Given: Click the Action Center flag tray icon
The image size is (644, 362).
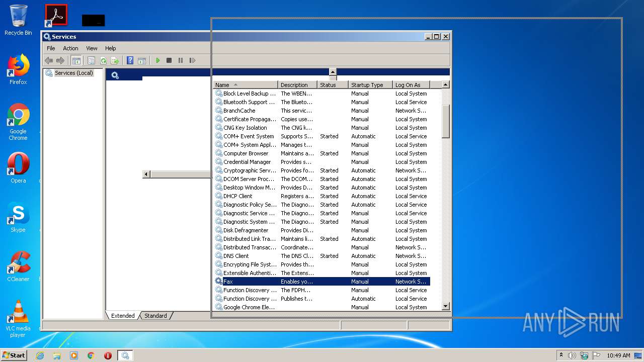Looking at the screenshot, I should (x=596, y=355).
